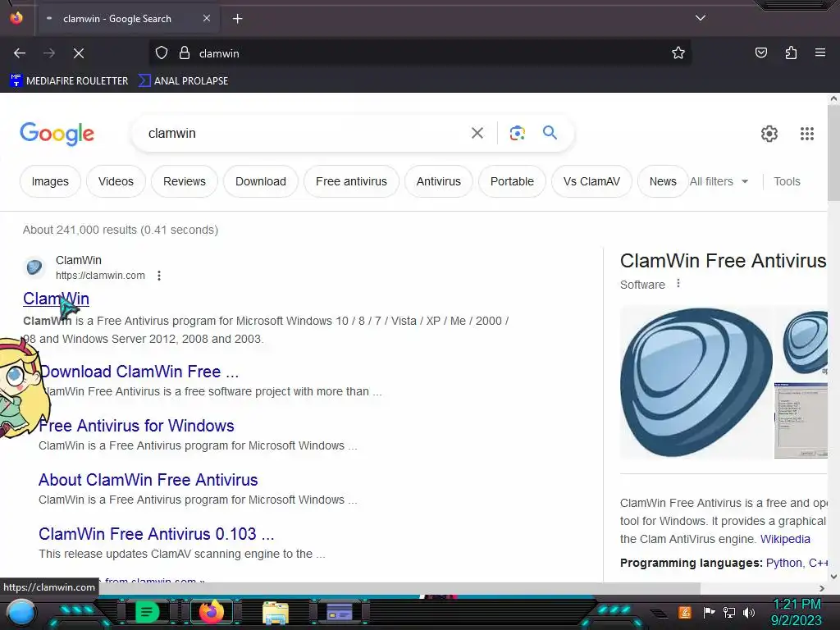View the large ClamWin logo image

click(696, 382)
